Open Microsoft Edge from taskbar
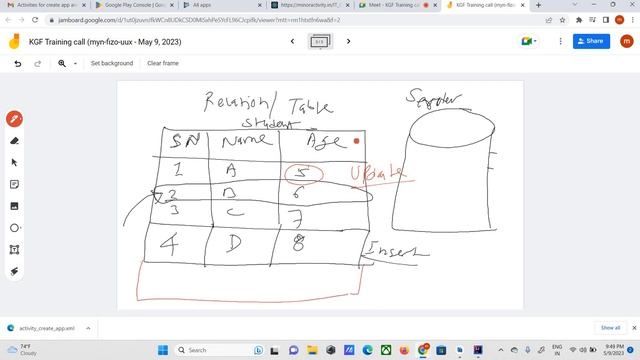Viewport: 640px width, 360px height. tap(367, 350)
